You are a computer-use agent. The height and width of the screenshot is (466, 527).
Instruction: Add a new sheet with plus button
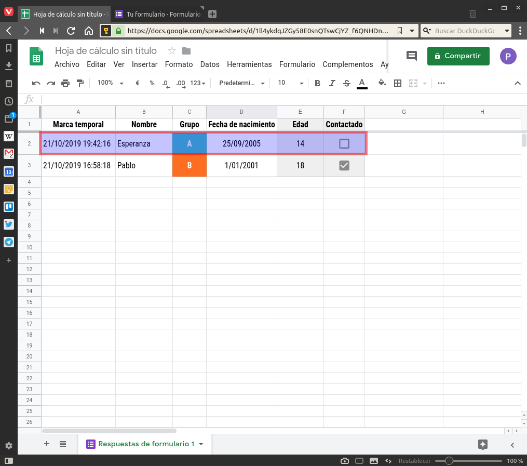pos(46,443)
